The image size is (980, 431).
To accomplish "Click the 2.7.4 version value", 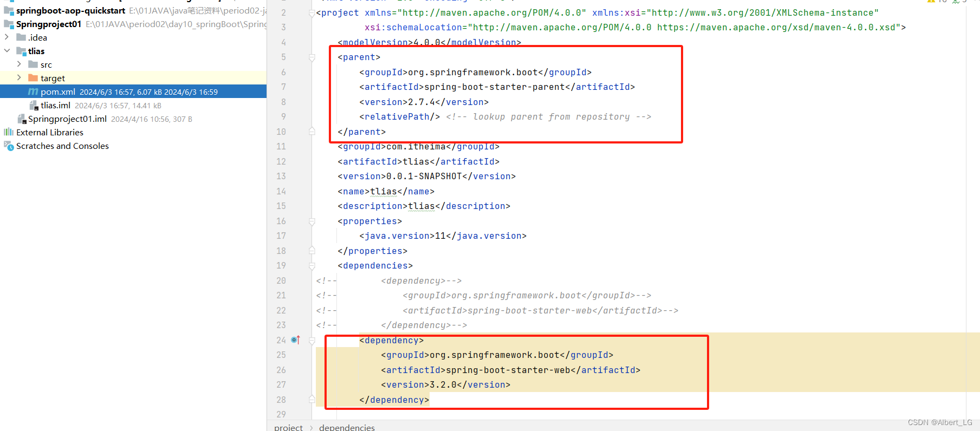I will (x=421, y=102).
